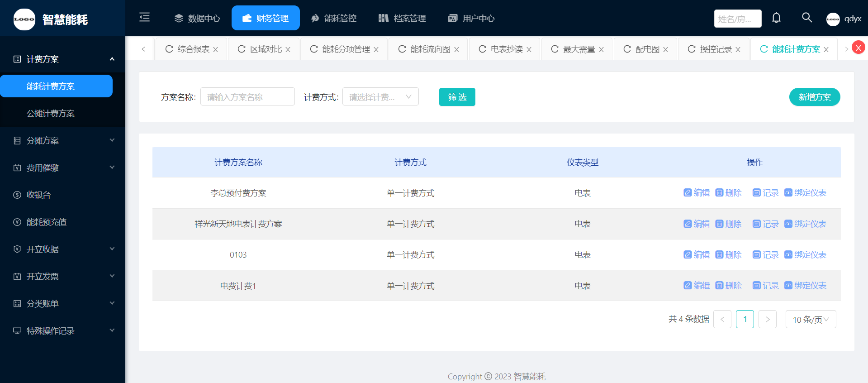This screenshot has height=383, width=868.
Task: Switch to 能耗管控 top navigation menu
Action: tap(334, 19)
